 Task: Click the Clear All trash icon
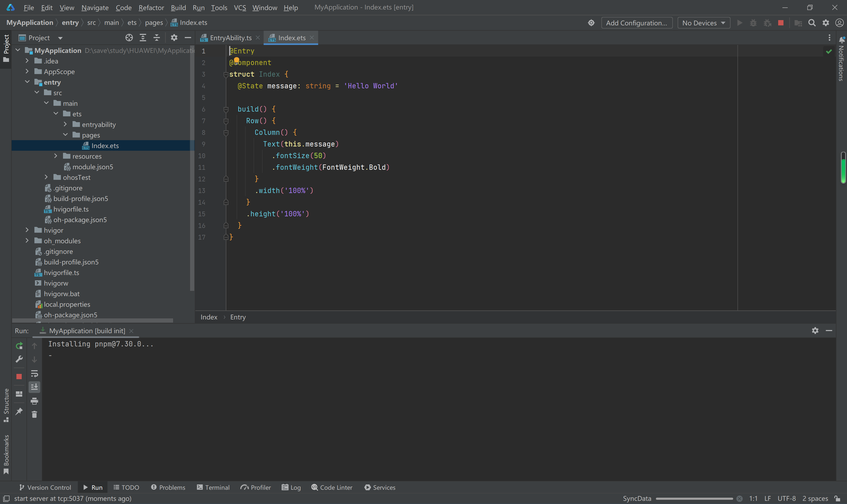(x=34, y=414)
